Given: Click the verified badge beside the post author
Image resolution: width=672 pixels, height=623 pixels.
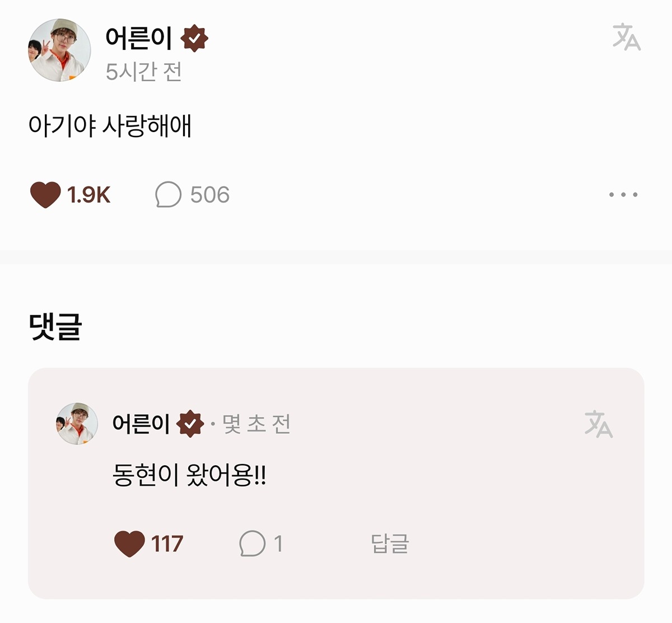Looking at the screenshot, I should pyautogui.click(x=194, y=38).
